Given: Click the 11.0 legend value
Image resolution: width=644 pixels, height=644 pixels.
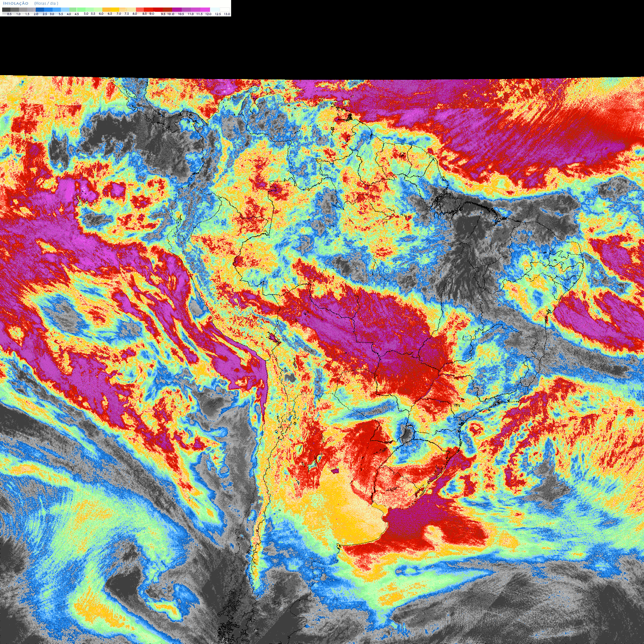Looking at the screenshot, I should coord(191,14).
